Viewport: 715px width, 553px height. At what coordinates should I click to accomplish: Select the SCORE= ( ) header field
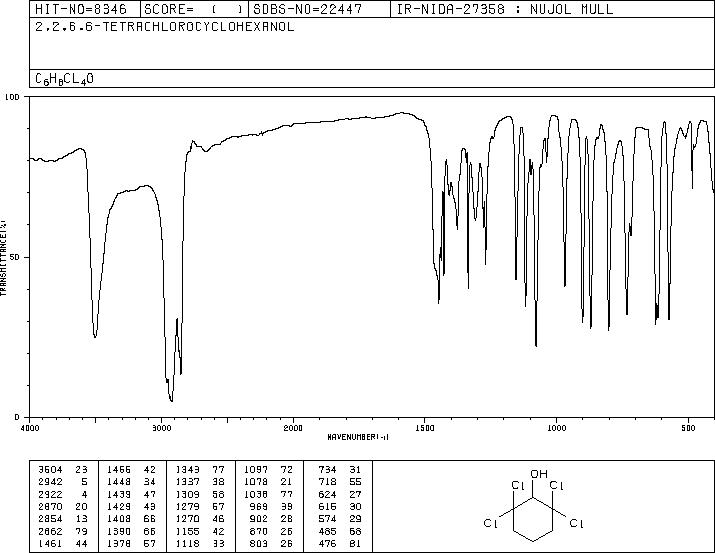194,9
